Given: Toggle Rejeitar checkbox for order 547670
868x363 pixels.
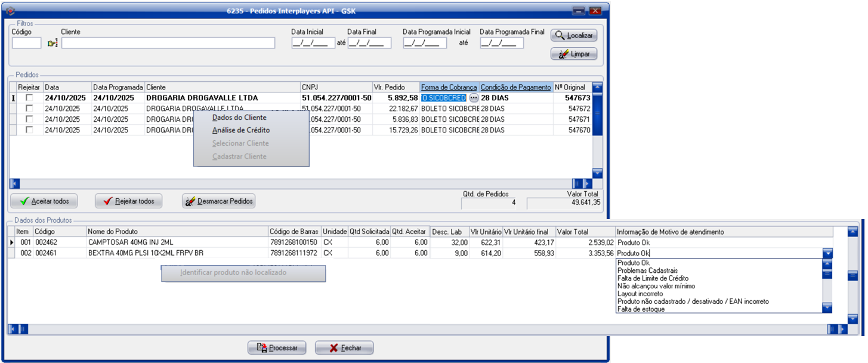Looking at the screenshot, I should tap(29, 130).
